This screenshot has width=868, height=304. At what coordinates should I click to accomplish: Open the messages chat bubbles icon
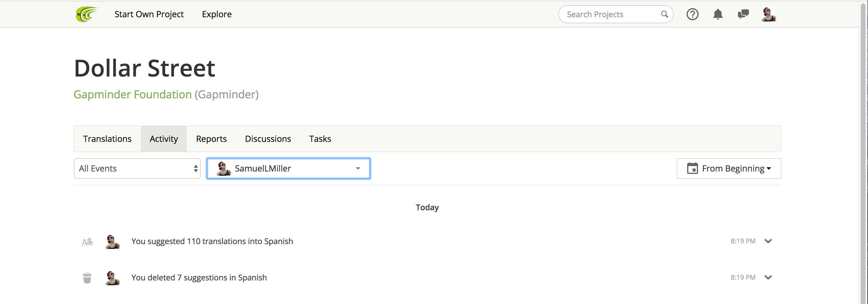(743, 14)
